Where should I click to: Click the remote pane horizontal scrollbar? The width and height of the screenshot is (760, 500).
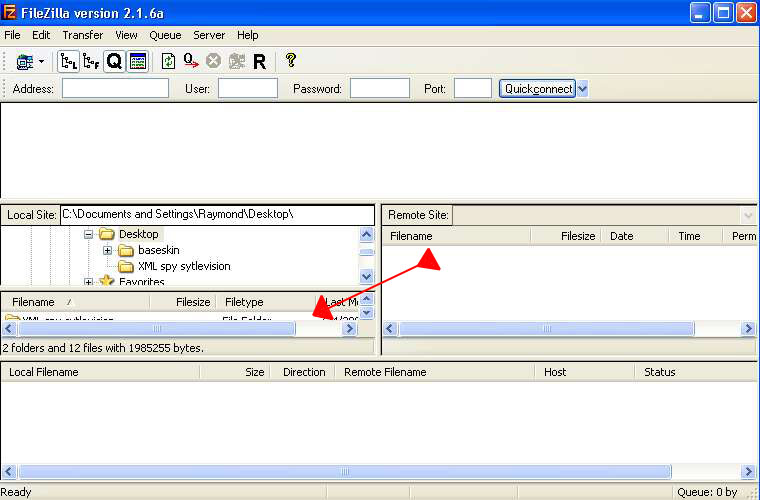tap(544, 329)
